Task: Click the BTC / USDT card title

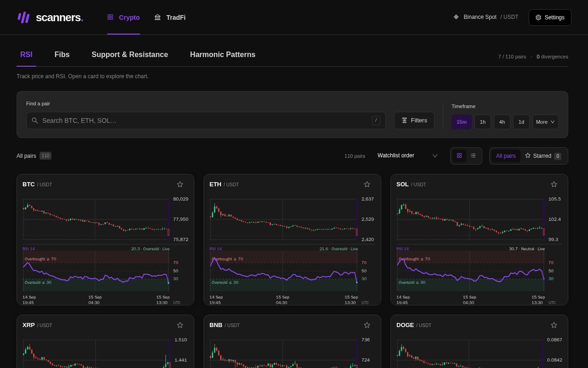Action: [x=37, y=184]
